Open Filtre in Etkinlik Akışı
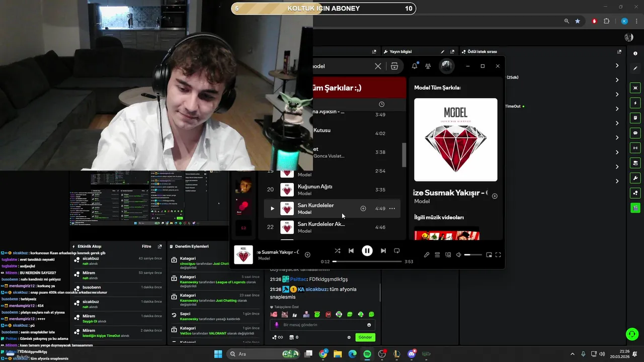This screenshot has height=362, width=644. 146,246
